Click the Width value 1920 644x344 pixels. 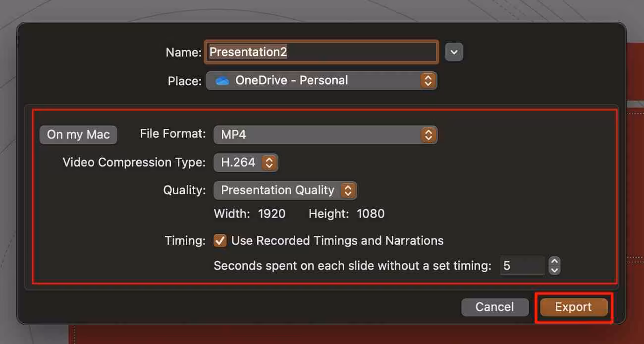[x=271, y=214]
